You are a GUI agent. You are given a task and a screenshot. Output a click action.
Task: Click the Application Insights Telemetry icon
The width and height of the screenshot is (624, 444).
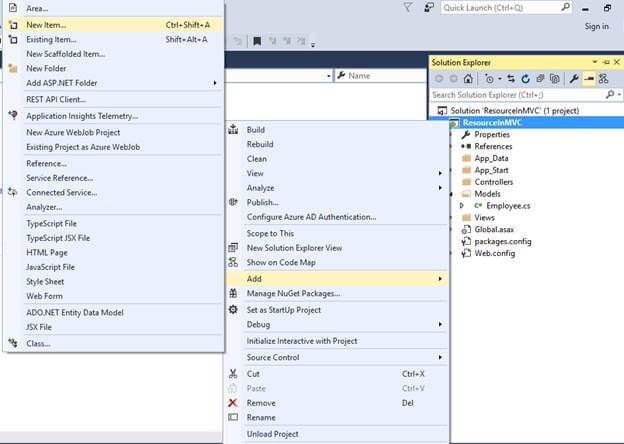[13, 115]
